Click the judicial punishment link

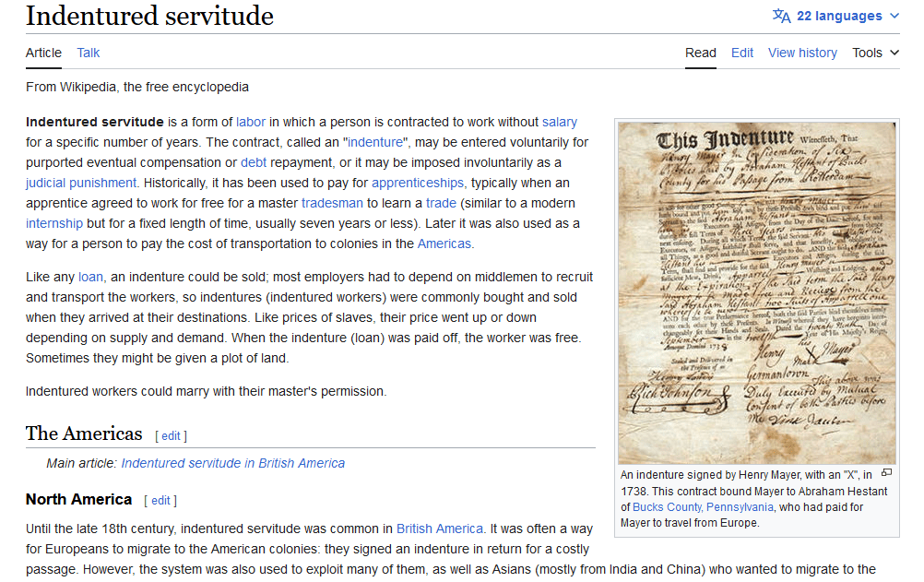click(81, 183)
